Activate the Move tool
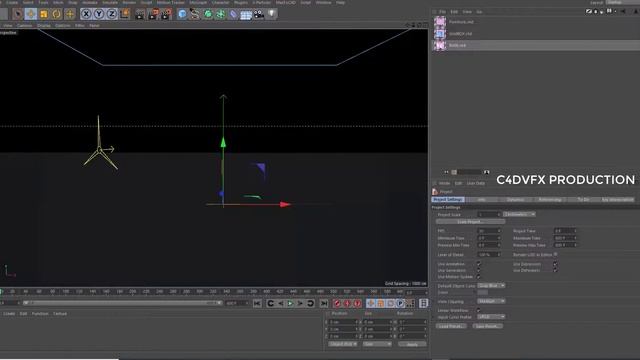Viewport: 640px width, 360px height. (x=31, y=14)
